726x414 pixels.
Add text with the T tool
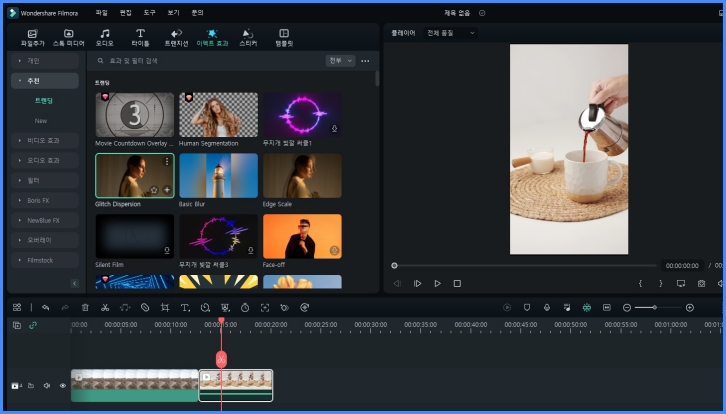(185, 307)
